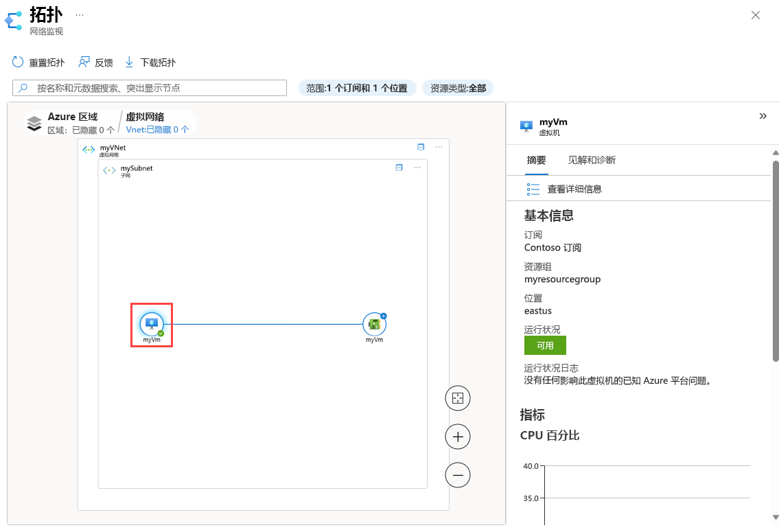This screenshot has width=779, height=532.
Task: Click the Network Watcher topology logo icon
Action: (x=13, y=20)
